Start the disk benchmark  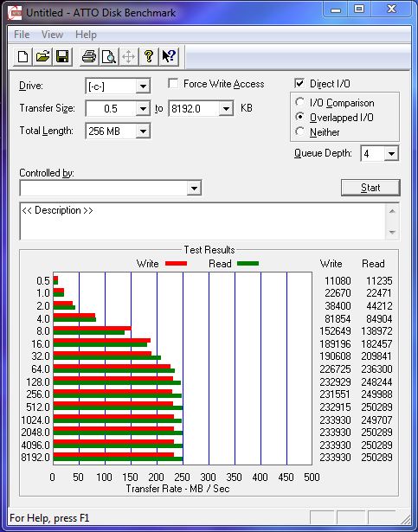pyautogui.click(x=370, y=188)
